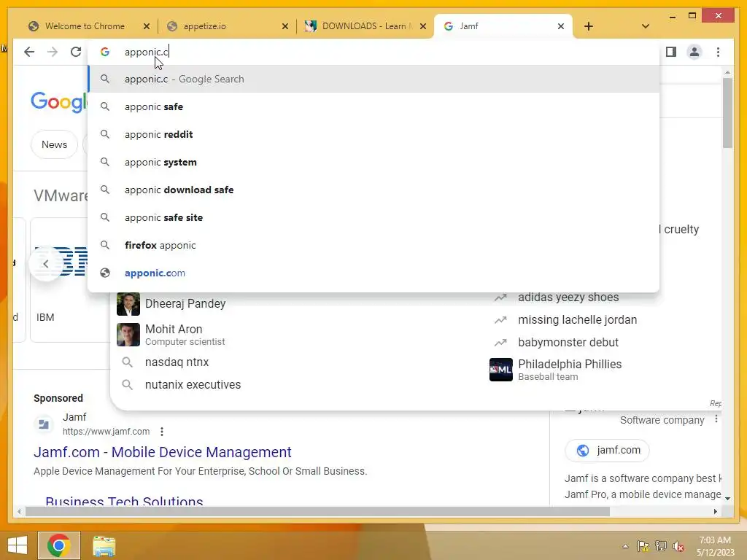This screenshot has width=747, height=560.
Task: Click the vertical page scrollbar
Action: coord(727,112)
